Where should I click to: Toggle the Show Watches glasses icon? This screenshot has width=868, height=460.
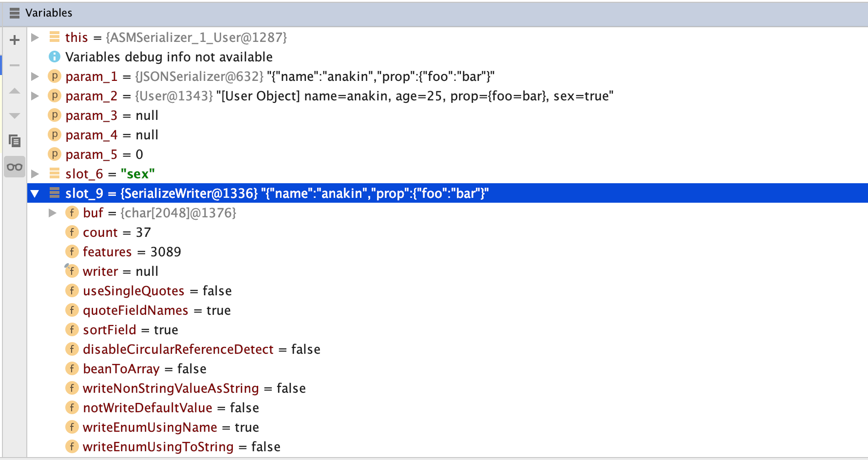(15, 167)
